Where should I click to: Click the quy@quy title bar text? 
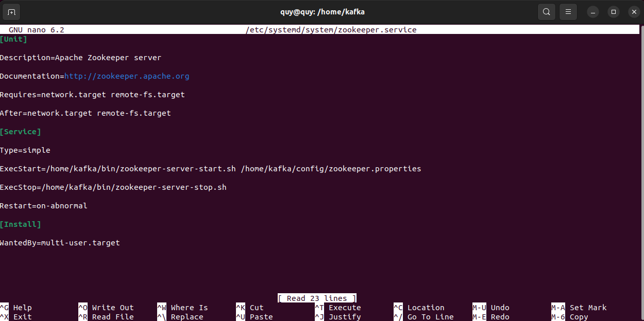tap(323, 11)
